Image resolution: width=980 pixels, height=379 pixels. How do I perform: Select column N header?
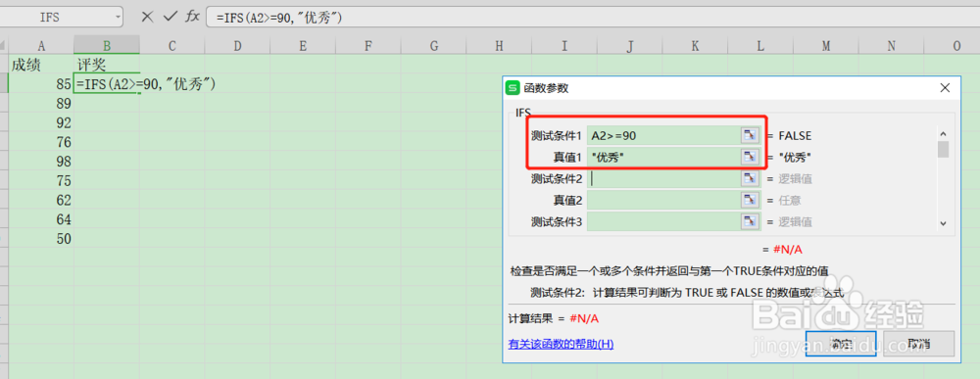point(891,45)
